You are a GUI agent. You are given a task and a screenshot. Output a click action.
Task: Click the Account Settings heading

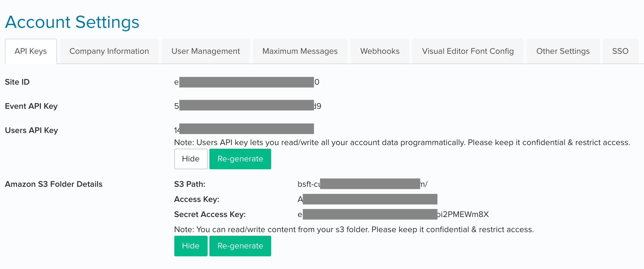tap(72, 22)
